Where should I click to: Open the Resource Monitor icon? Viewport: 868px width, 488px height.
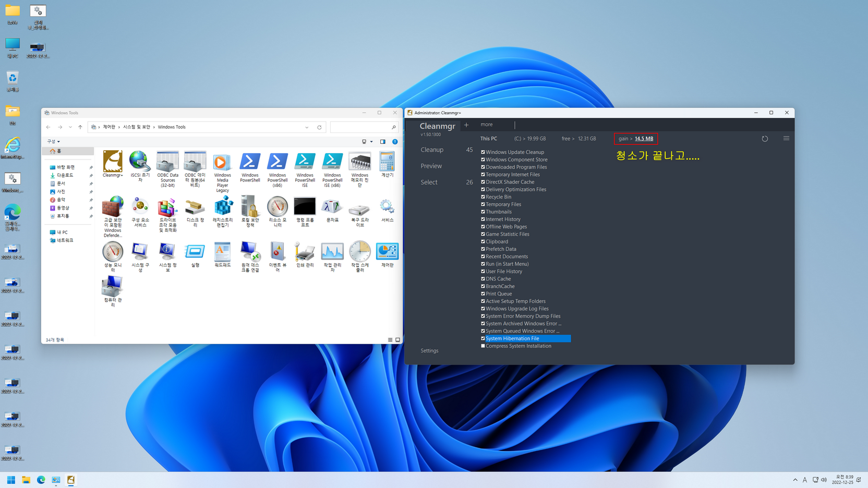click(278, 212)
